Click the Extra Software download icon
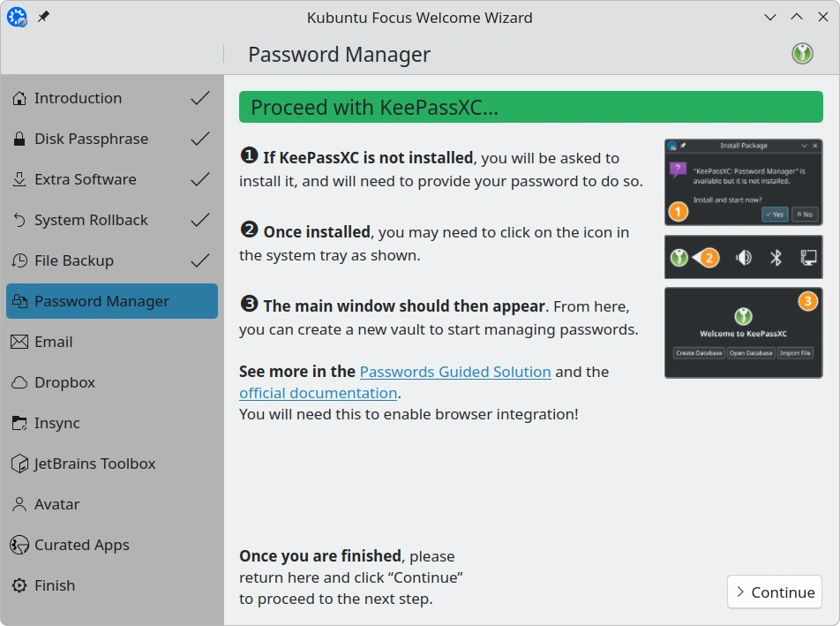Image resolution: width=840 pixels, height=626 pixels. [x=19, y=179]
